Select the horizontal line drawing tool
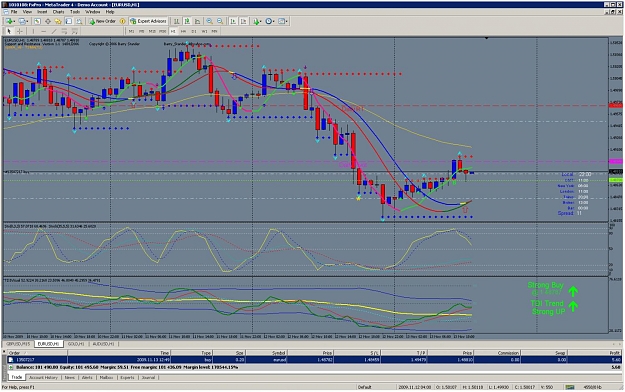The width and height of the screenshot is (625, 392). 43,31
